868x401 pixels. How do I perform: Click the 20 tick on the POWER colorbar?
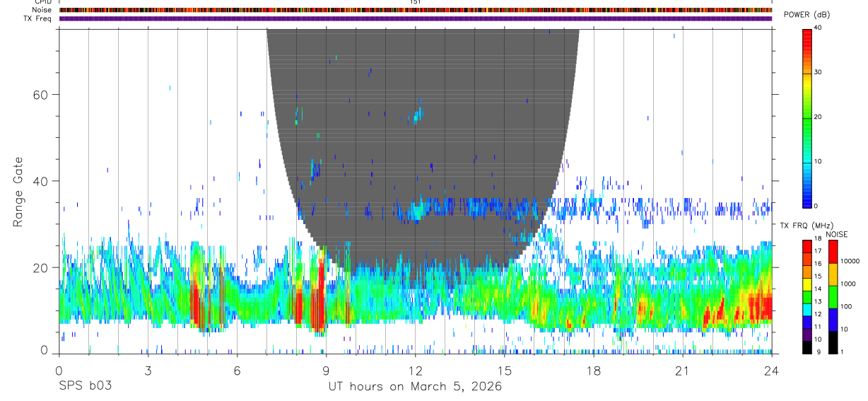point(818,117)
